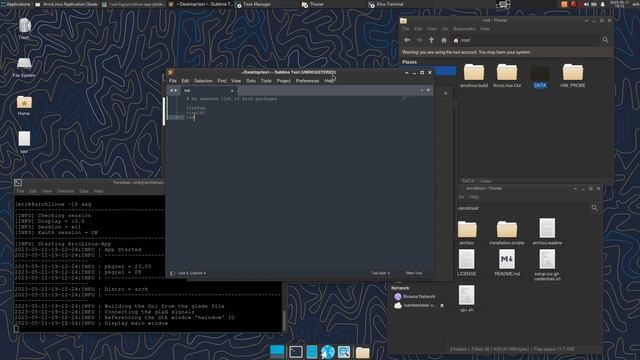Select the ArcoLinux-Out folder
This screenshot has height=360, width=640.
coord(507,76)
